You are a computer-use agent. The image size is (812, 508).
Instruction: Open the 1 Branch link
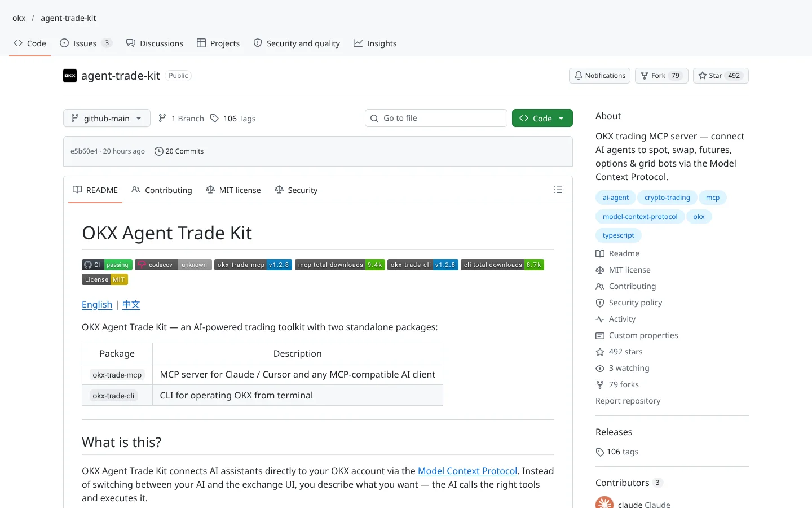tap(181, 119)
